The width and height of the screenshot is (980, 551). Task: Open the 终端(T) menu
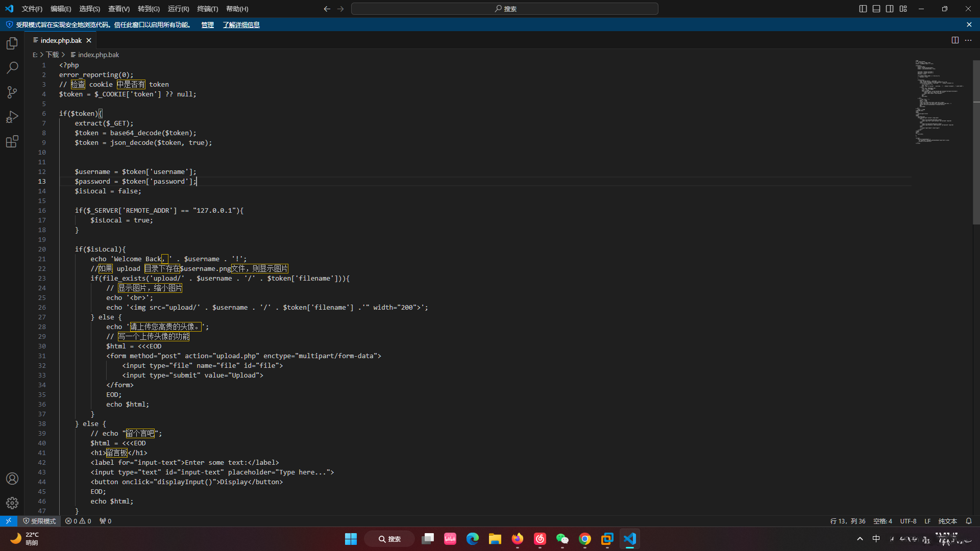point(207,9)
